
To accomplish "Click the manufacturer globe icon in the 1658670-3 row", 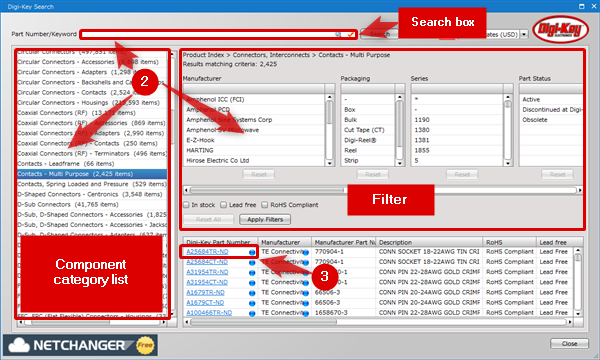I will pyautogui.click(x=305, y=313).
